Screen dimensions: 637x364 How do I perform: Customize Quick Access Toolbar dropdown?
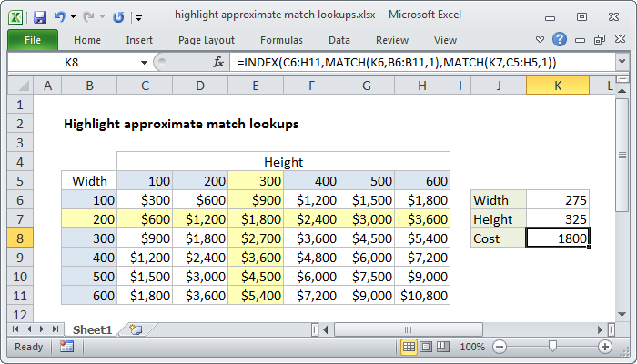pos(139,17)
